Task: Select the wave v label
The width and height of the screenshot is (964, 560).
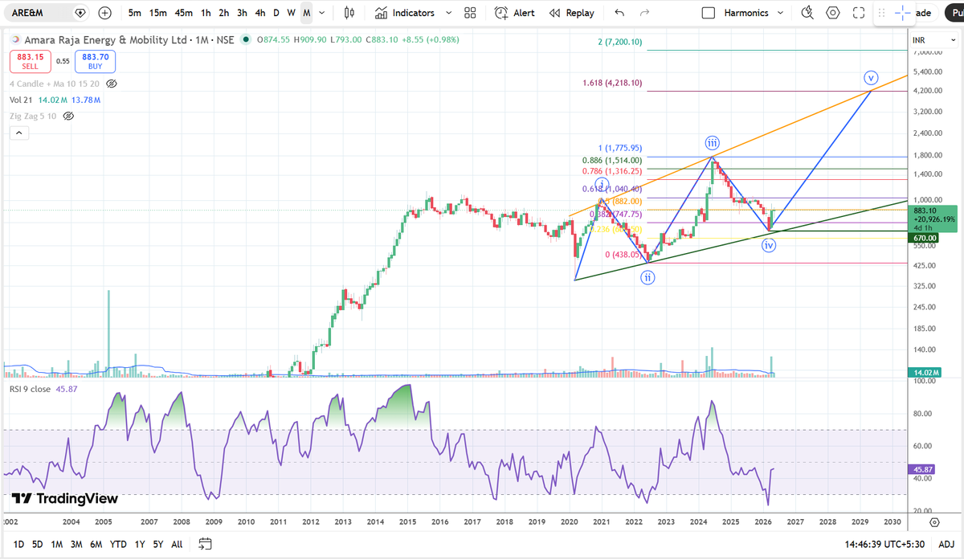Action: click(x=871, y=78)
